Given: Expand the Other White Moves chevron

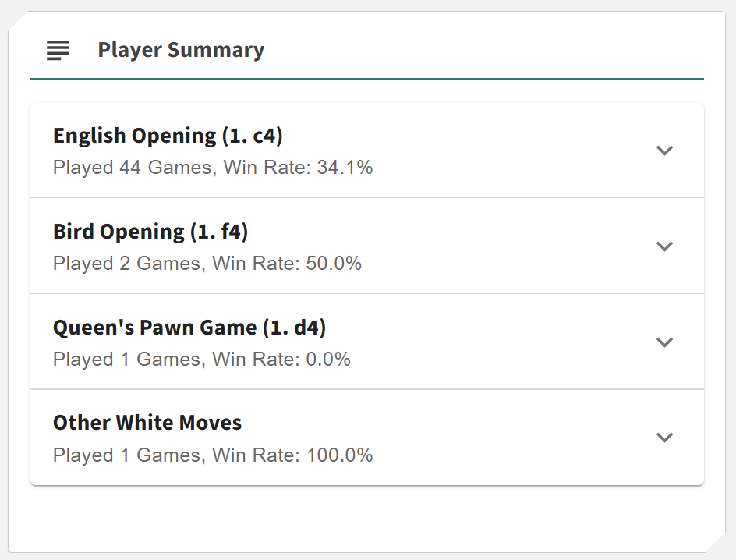Looking at the screenshot, I should [664, 438].
